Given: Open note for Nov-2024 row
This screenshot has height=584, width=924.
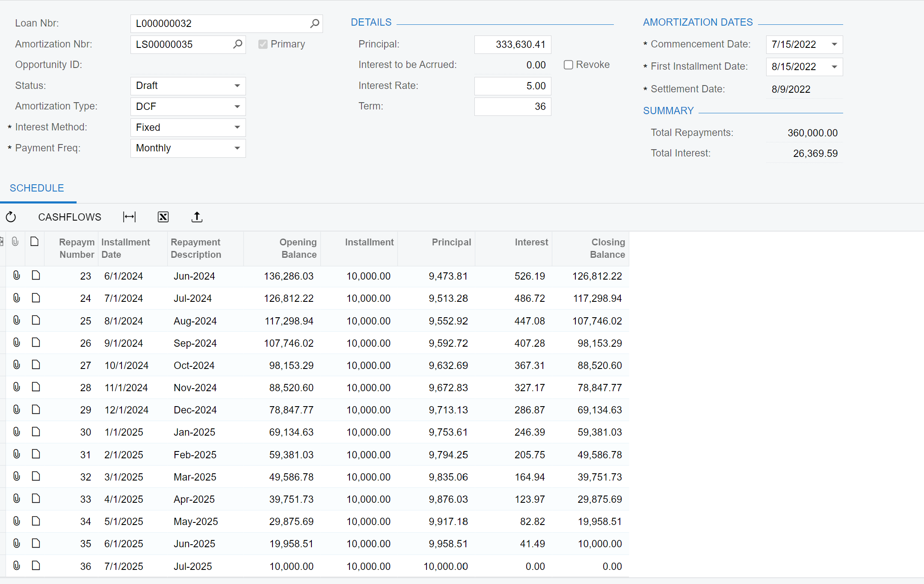Looking at the screenshot, I should point(36,387).
